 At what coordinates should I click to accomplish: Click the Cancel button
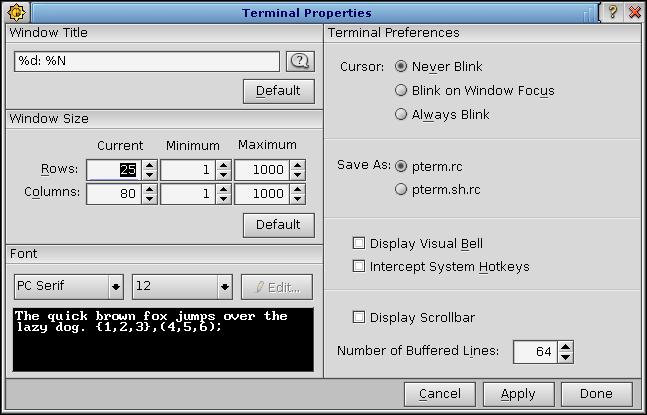[x=440, y=394]
